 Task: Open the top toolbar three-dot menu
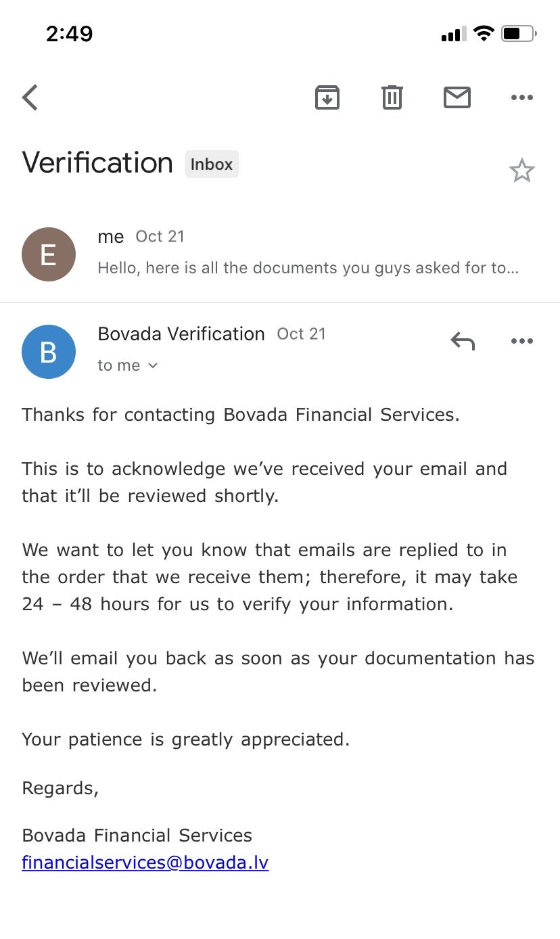pos(522,97)
